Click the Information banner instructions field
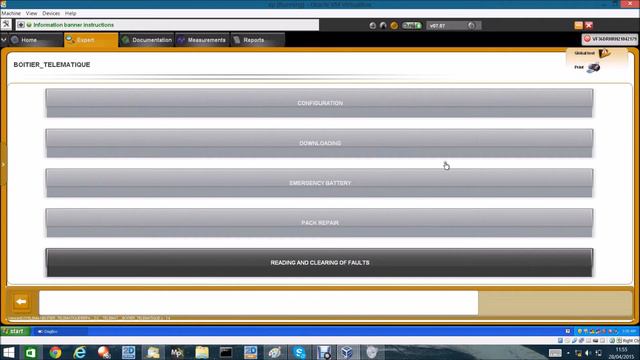The image size is (640, 360). (167, 25)
